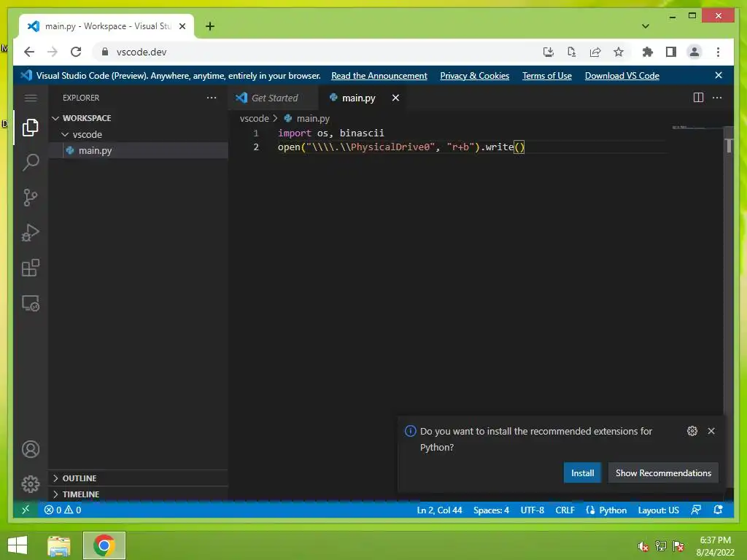Image resolution: width=747 pixels, height=560 pixels.
Task: Click the editor vertical scrollbar
Action: click(729, 309)
